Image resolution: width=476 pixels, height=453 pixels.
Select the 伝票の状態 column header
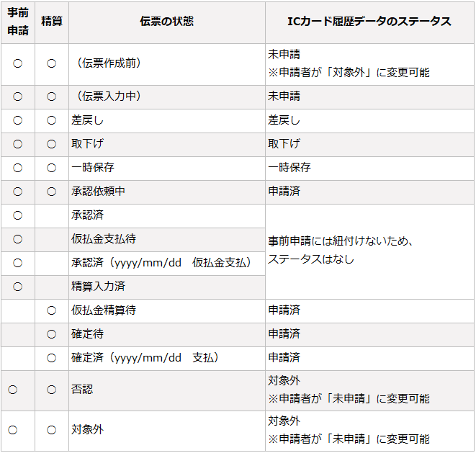(166, 22)
